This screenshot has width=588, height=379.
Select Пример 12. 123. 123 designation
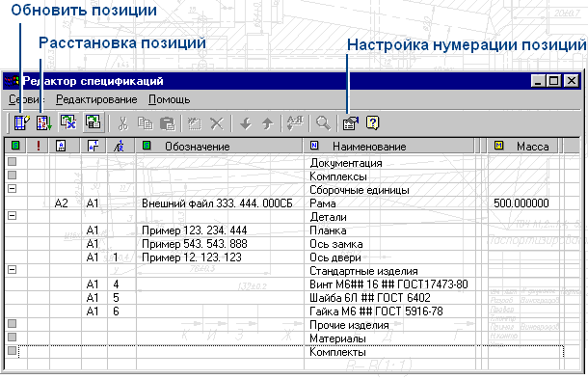pyautogui.click(x=192, y=257)
